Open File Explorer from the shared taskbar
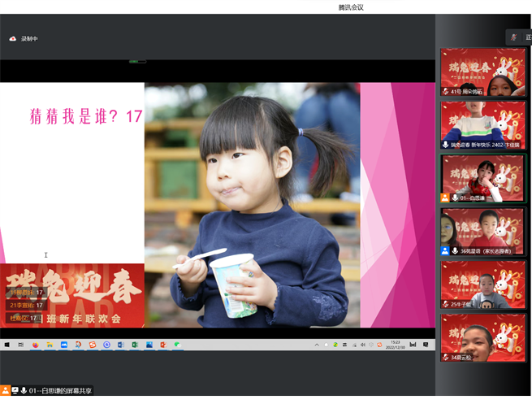Viewport: 532px width, 417px height. coord(50,345)
